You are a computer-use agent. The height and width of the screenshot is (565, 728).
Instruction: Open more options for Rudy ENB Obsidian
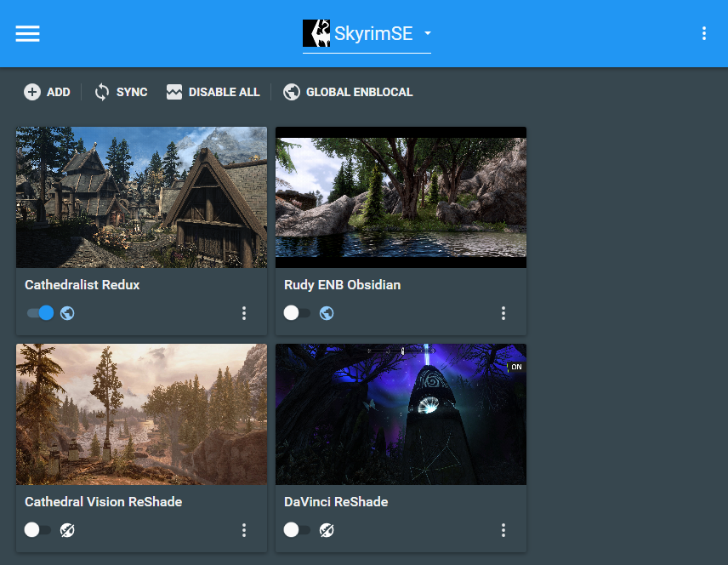coord(503,313)
